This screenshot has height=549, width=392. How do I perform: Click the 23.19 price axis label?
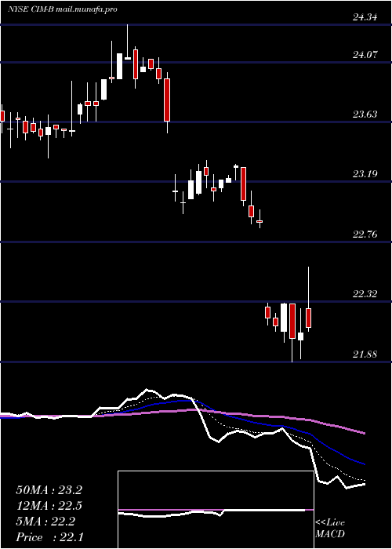(x=365, y=173)
